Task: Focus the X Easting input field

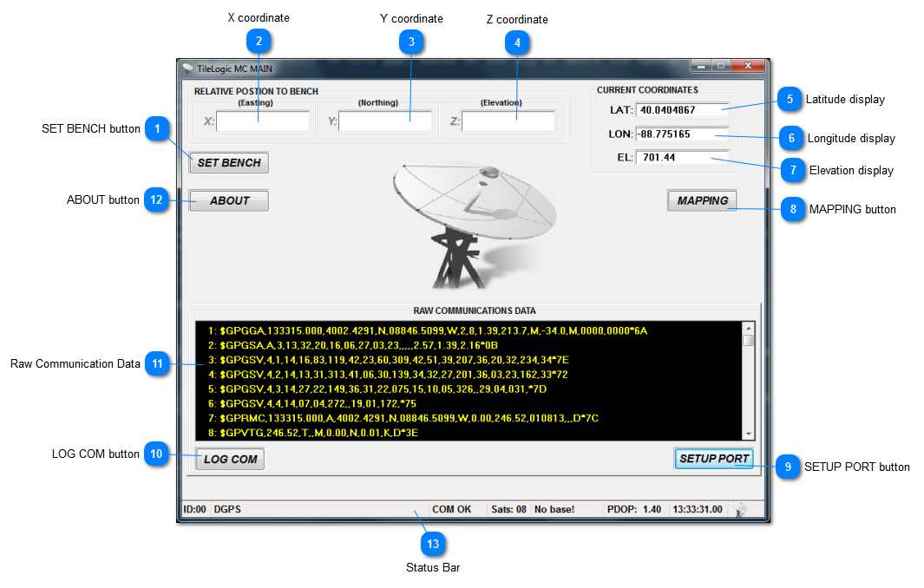Action: click(x=263, y=121)
